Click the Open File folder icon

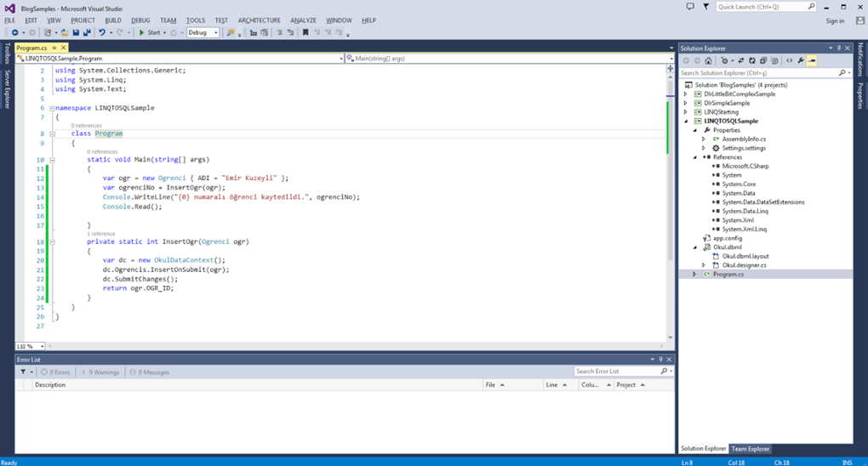65,32
